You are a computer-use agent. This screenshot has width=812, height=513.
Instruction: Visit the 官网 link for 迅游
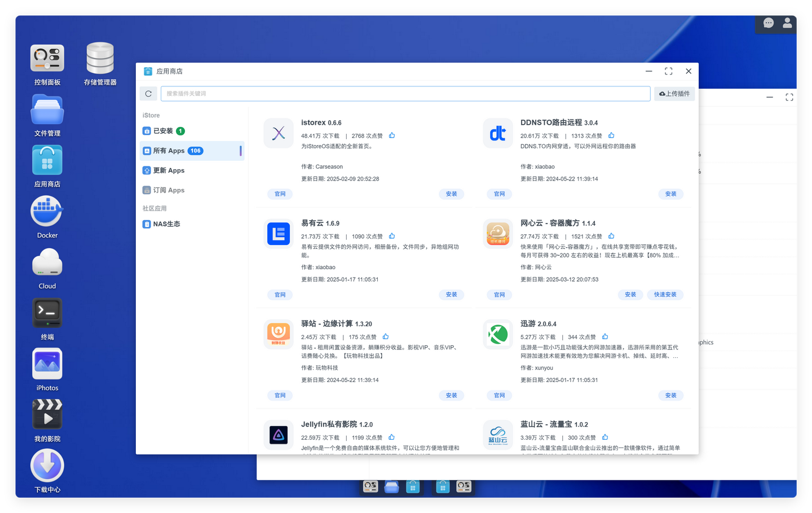(x=500, y=396)
